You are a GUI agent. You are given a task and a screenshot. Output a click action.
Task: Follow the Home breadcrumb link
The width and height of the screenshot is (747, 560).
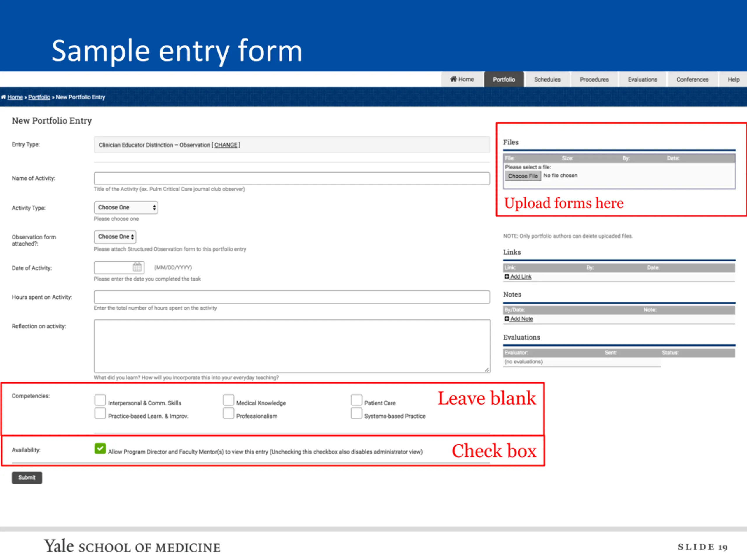click(15, 97)
